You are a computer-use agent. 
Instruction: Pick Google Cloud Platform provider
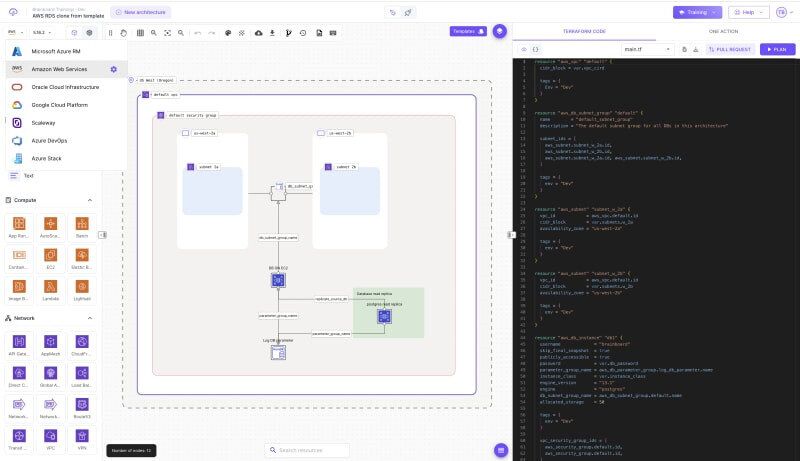click(66, 105)
